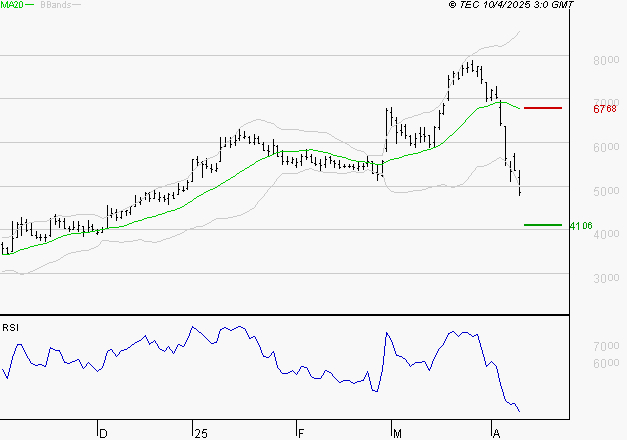627x440 pixels.
Task: Click the 6000 price axis label
Action: pyautogui.click(x=605, y=147)
